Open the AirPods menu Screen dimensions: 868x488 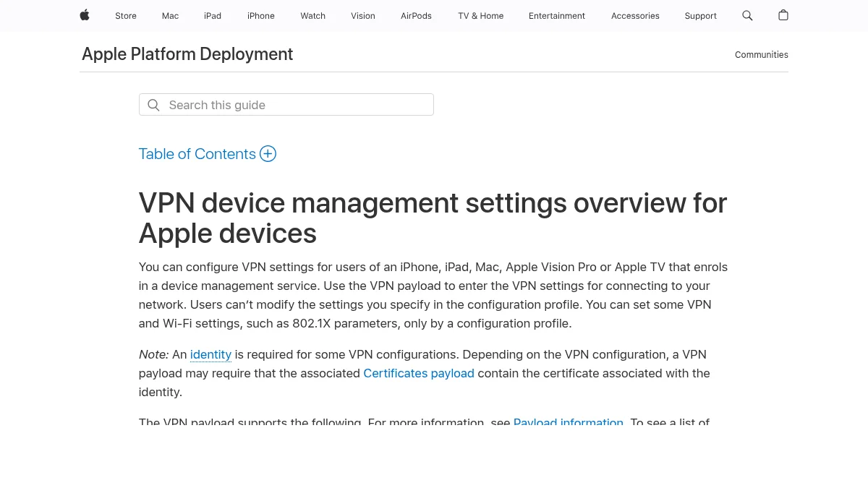tap(416, 16)
